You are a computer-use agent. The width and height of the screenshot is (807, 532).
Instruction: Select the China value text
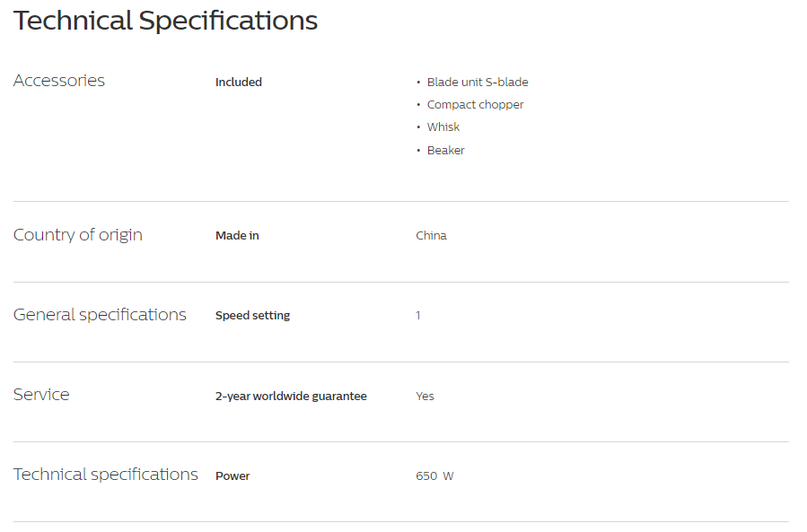(x=431, y=236)
